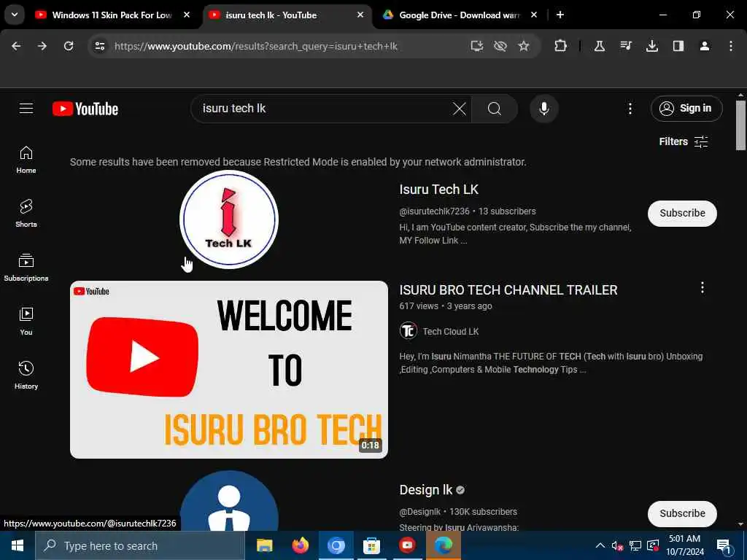Switch to Windows 11 Skin Pack tab
This screenshot has height=560, width=747.
pyautogui.click(x=112, y=15)
